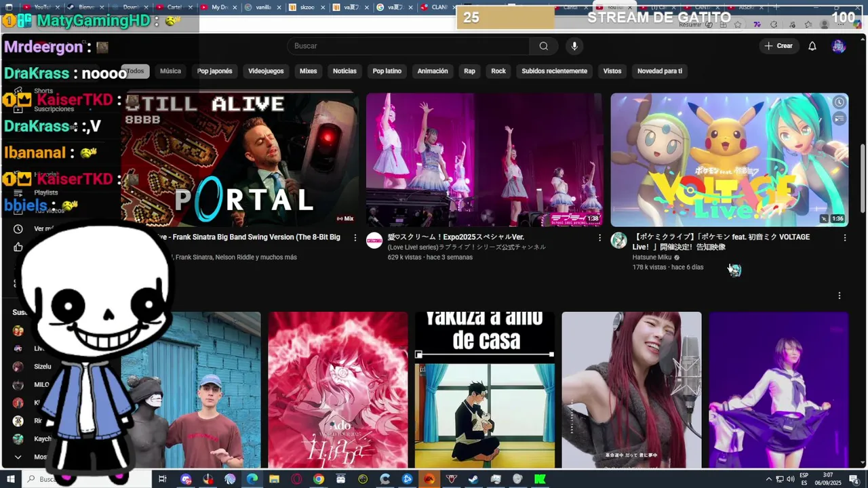Show hidden system tray icons
The height and width of the screenshot is (488, 868).
click(768, 479)
